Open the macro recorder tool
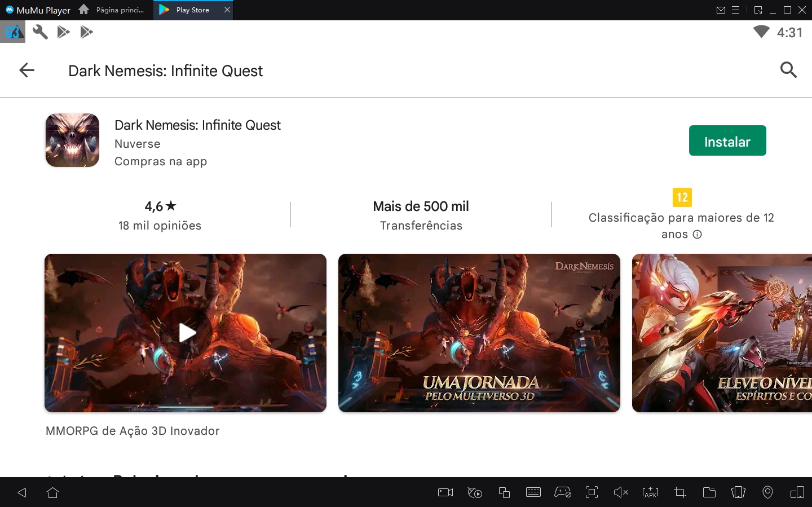Image resolution: width=812 pixels, height=507 pixels. coord(474,492)
